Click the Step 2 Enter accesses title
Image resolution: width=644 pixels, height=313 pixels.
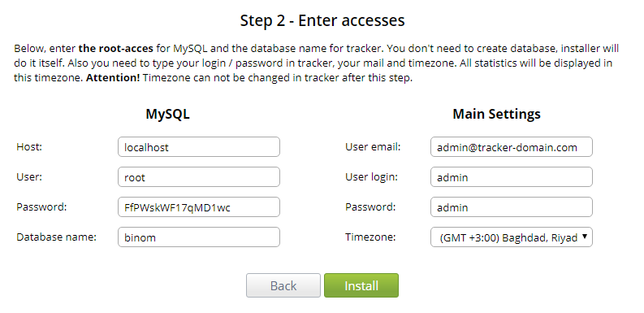click(322, 20)
